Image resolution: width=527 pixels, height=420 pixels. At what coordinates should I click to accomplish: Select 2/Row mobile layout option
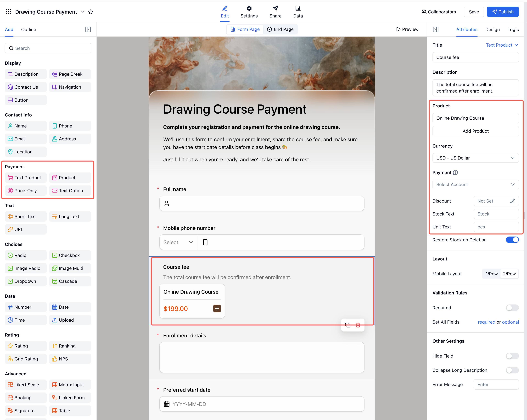click(x=509, y=274)
